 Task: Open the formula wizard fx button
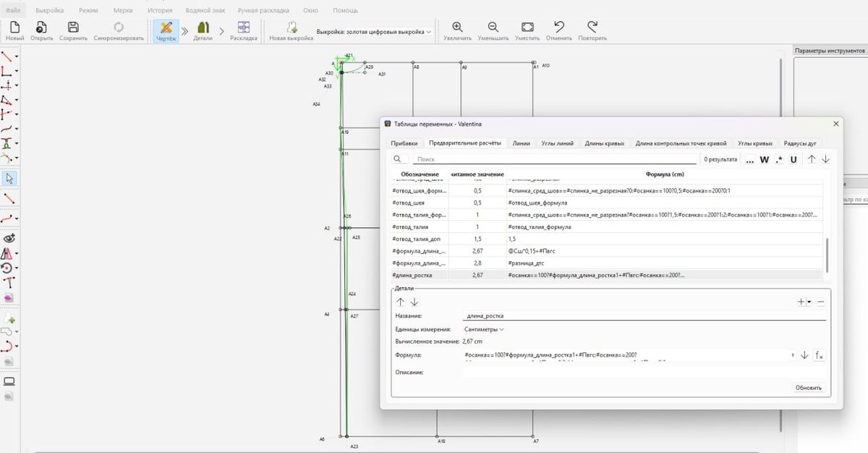tap(819, 355)
